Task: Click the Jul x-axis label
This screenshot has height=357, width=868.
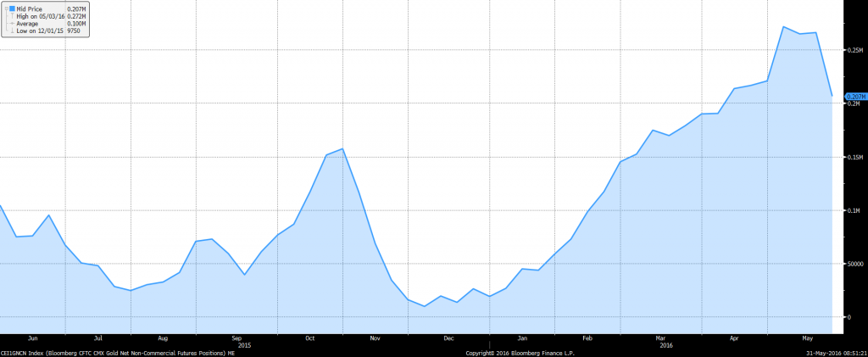Action: pos(98,337)
